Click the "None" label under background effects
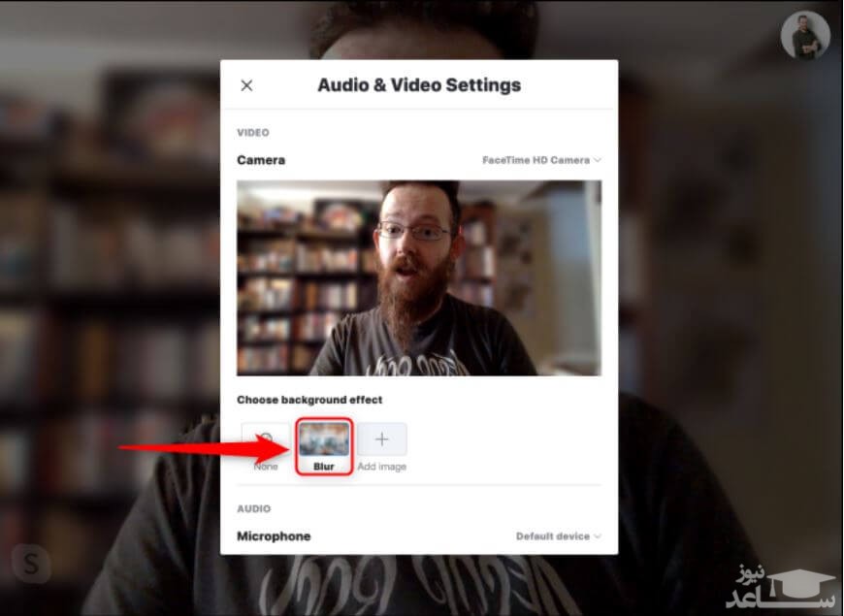Screen dimensions: 844x616 pyautogui.click(x=266, y=468)
